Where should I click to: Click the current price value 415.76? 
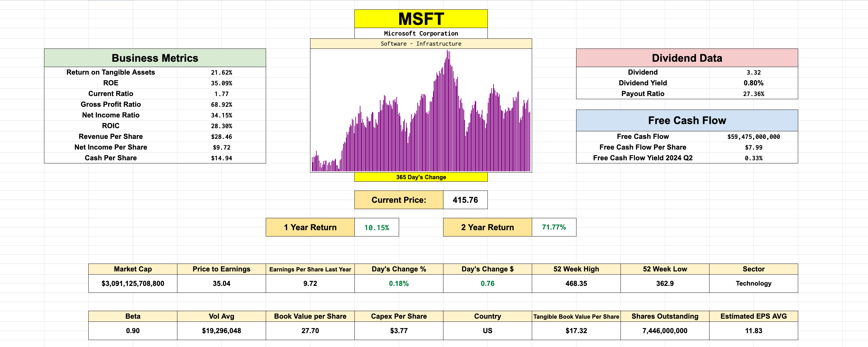click(465, 200)
